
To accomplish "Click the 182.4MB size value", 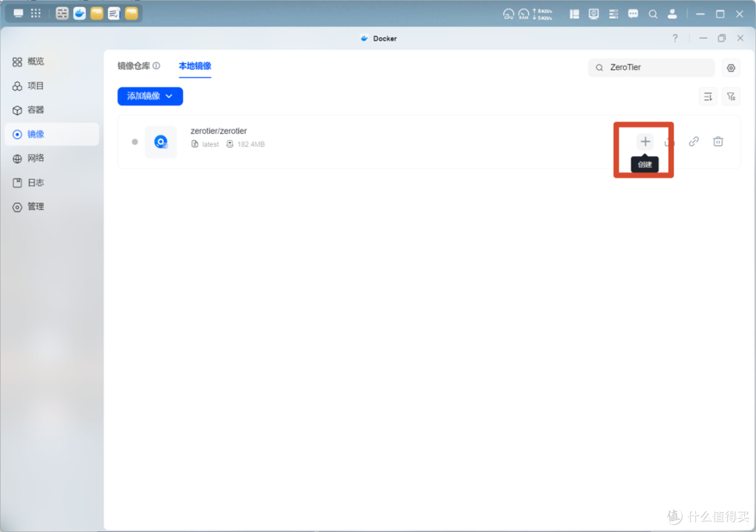I will tap(251, 144).
